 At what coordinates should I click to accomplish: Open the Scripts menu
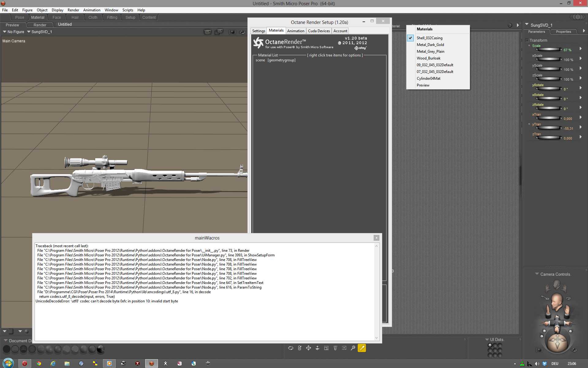pos(128,10)
